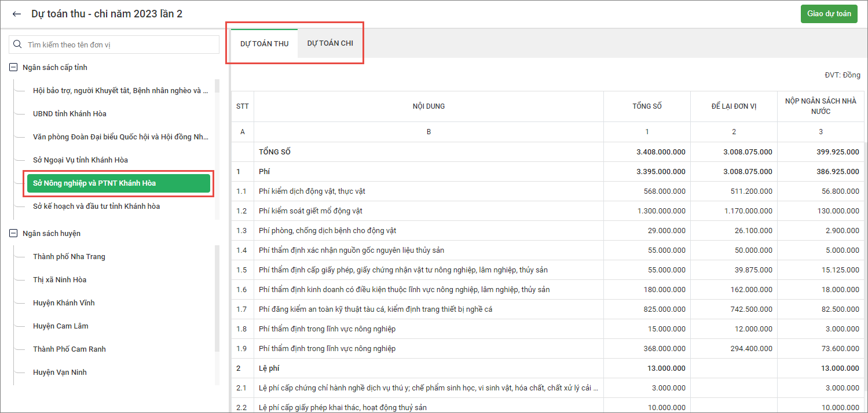This screenshot has height=413, width=868.
Task: Open Thị xã Ninh Hòa budget
Action: [x=60, y=280]
